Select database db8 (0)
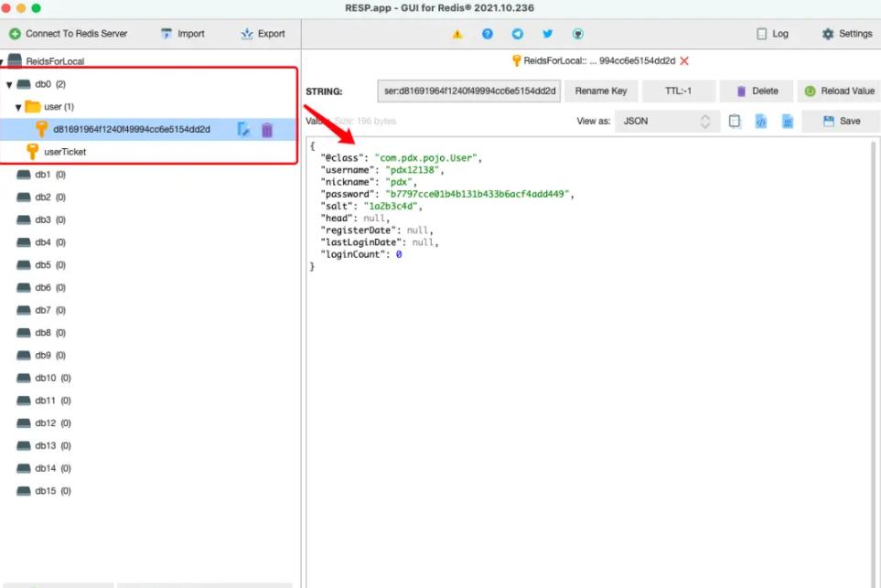Viewport: 881px width, 588px height. 50,333
